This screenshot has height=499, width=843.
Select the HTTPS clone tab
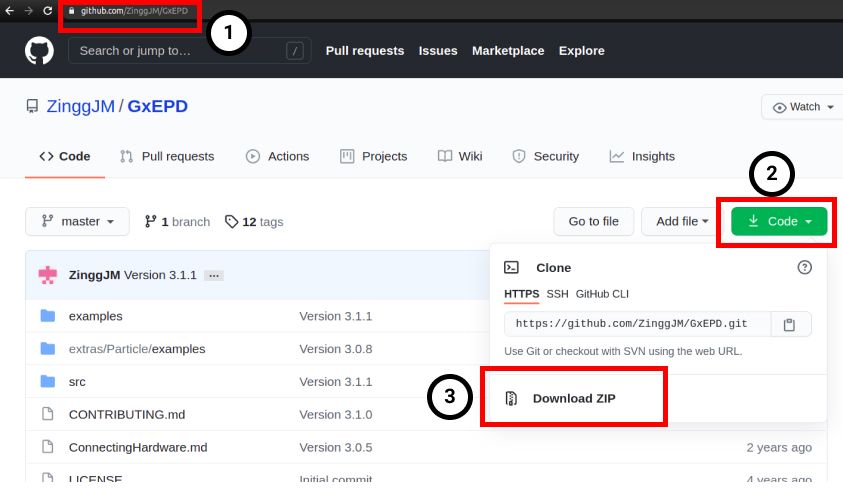[521, 294]
